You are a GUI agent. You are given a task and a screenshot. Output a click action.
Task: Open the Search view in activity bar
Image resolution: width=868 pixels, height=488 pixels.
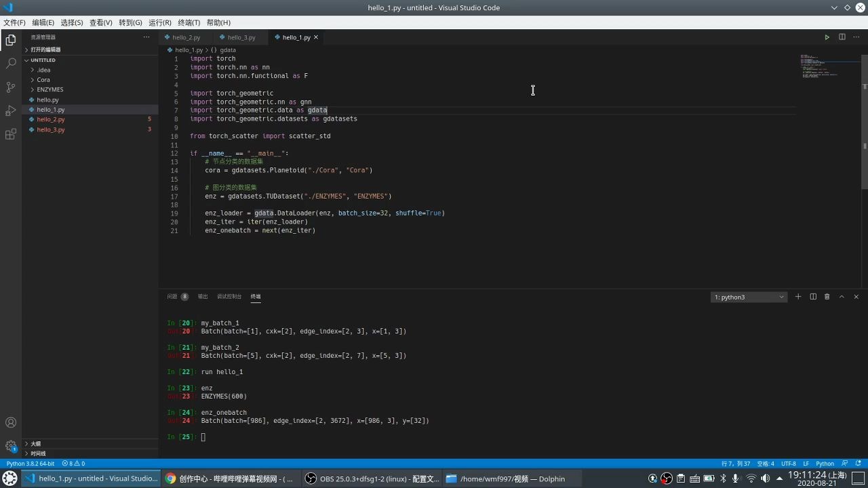pyautogui.click(x=11, y=63)
